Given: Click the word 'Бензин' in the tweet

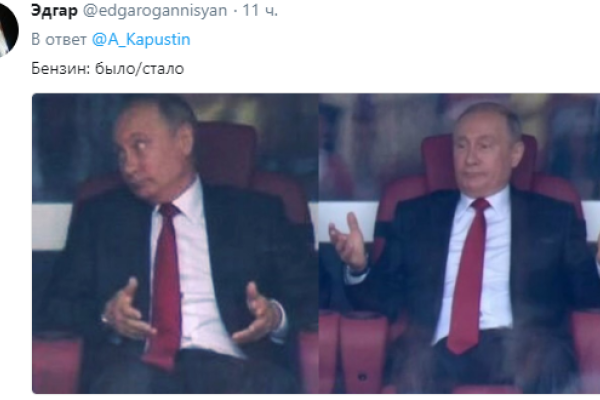Looking at the screenshot, I should [60, 69].
